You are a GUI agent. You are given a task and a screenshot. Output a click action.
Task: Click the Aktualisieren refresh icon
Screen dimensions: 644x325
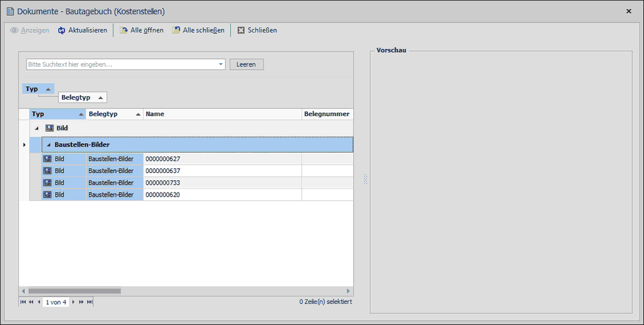tap(62, 31)
